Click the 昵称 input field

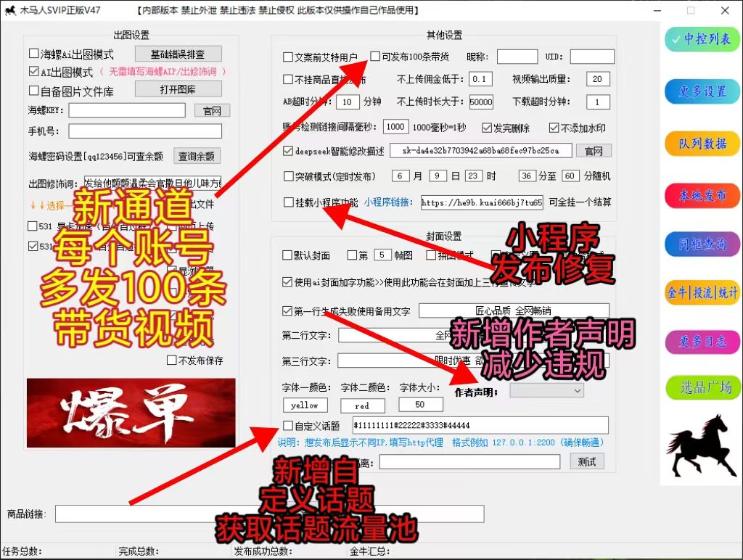[517, 57]
